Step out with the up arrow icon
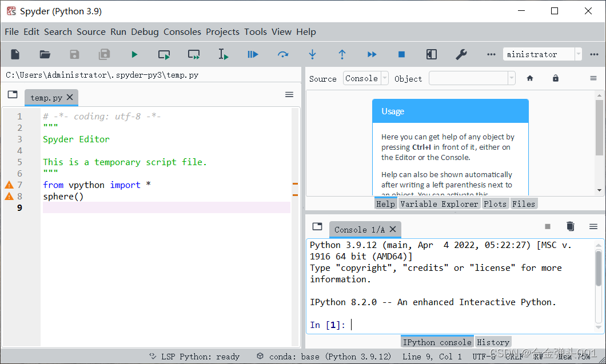 [342, 54]
